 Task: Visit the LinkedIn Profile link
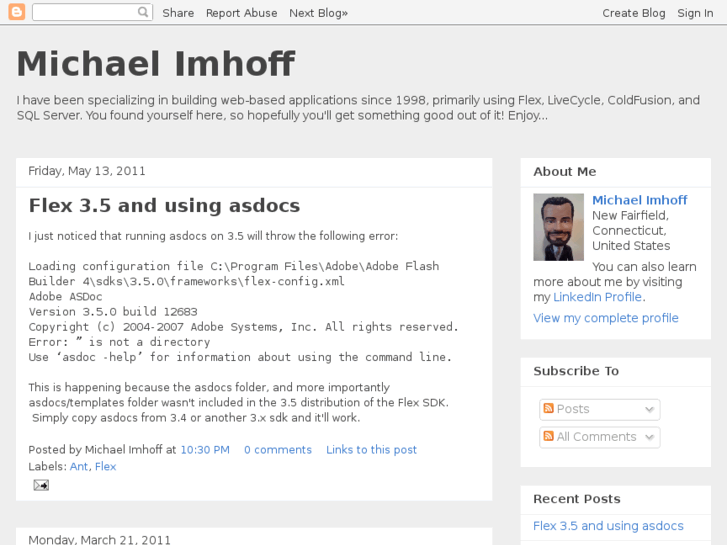(598, 297)
